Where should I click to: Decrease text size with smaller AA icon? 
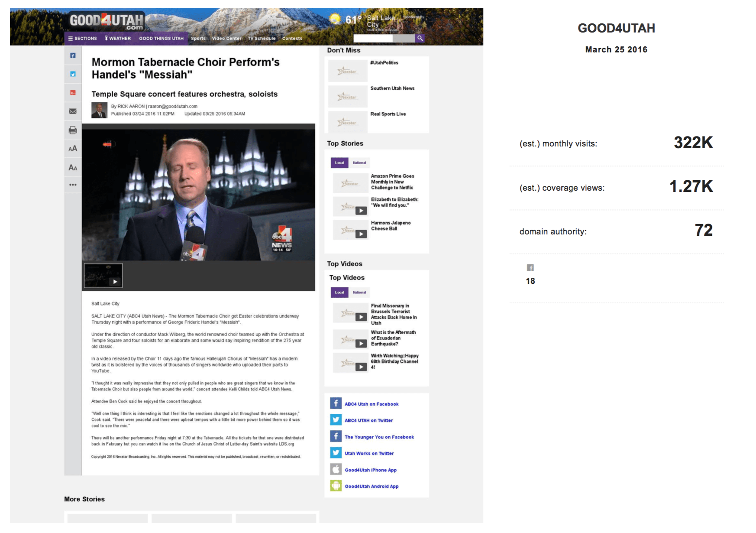pyautogui.click(x=73, y=168)
